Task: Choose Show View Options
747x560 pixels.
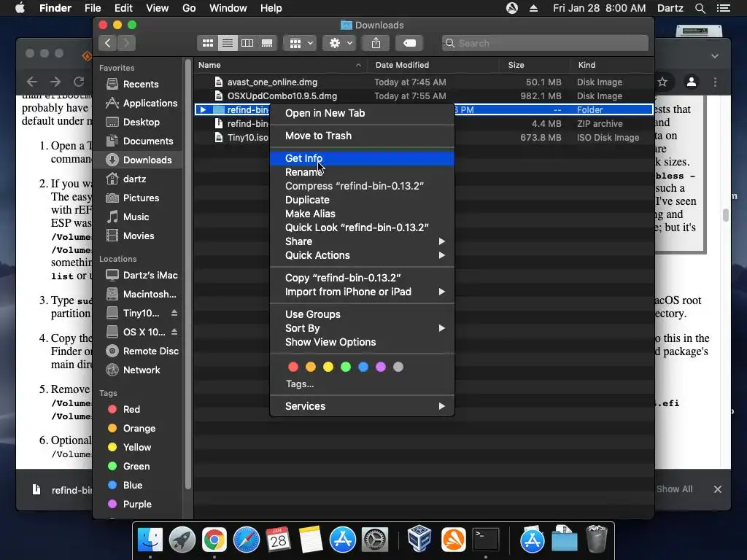Action: [x=362, y=343]
